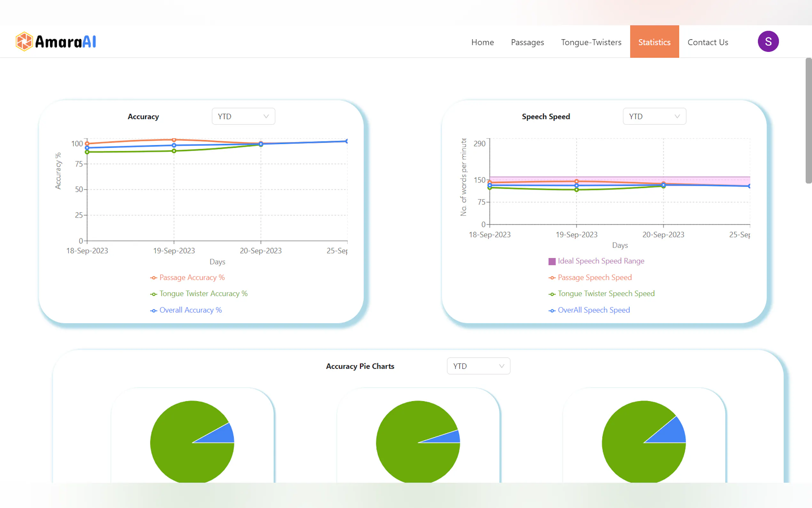The height and width of the screenshot is (508, 812).
Task: Open the Accuracy chart YTD dropdown
Action: click(243, 116)
